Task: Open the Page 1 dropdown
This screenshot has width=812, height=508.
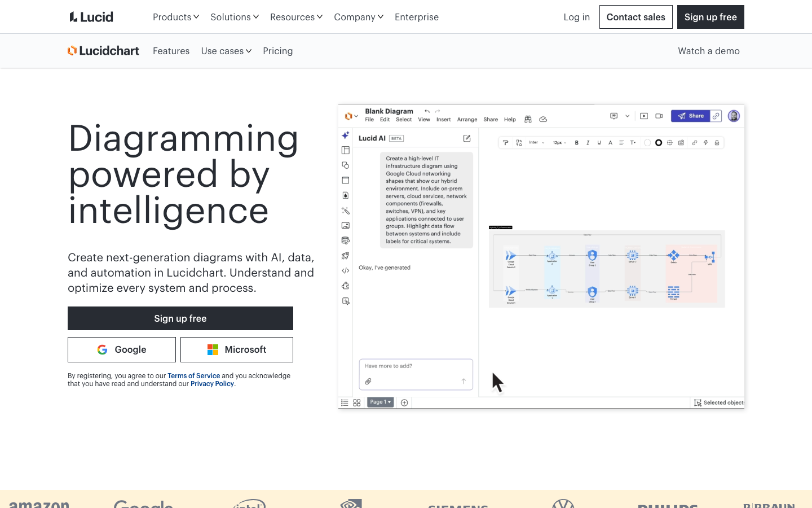Action: [x=381, y=402]
